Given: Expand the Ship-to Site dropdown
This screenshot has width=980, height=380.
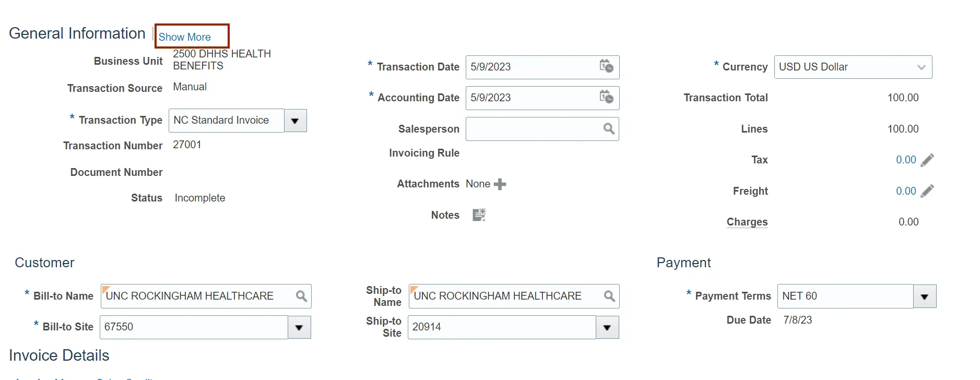Looking at the screenshot, I should pyautogui.click(x=607, y=327).
